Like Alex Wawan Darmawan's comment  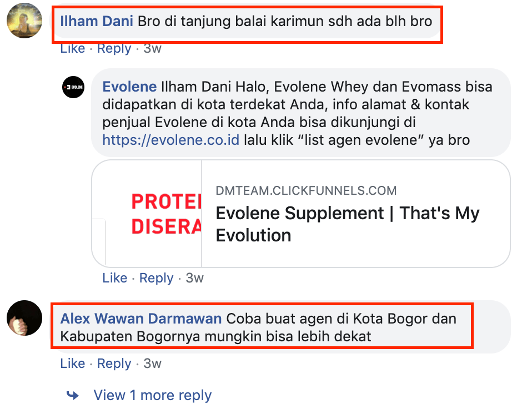pos(73,363)
